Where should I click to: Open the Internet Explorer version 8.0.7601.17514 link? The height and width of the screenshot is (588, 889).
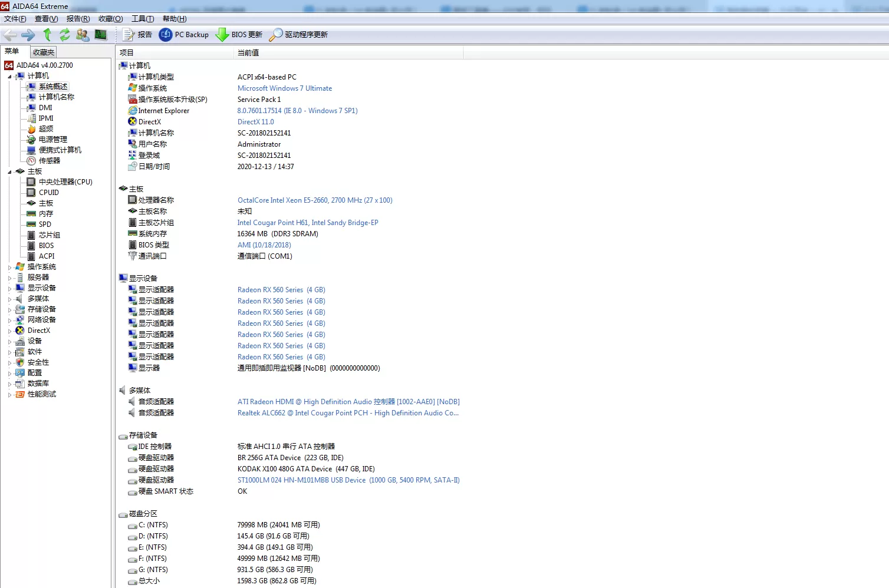tap(297, 111)
